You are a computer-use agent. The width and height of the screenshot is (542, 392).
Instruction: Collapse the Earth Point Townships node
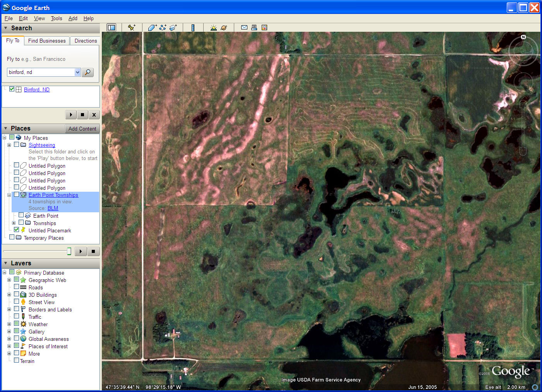(x=9, y=195)
